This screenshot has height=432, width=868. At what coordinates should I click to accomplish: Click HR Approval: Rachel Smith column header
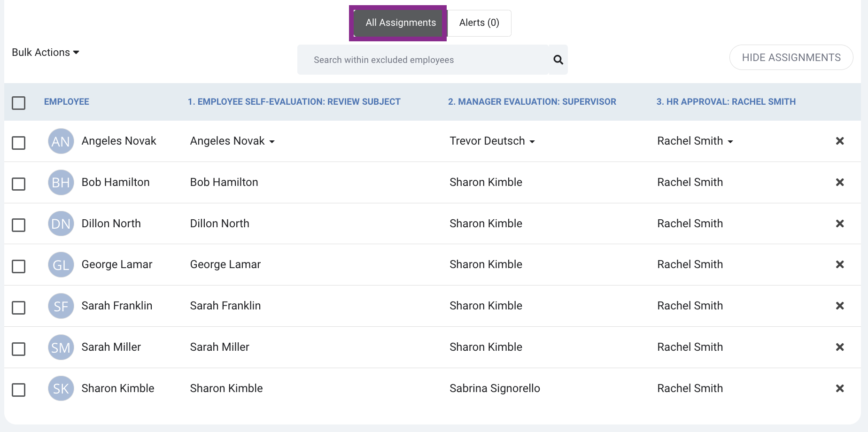(x=726, y=101)
